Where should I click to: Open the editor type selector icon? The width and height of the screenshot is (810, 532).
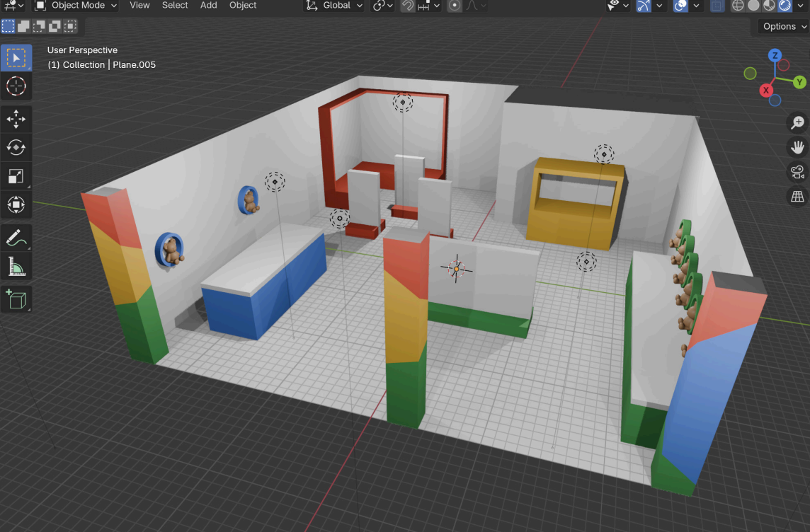point(13,5)
